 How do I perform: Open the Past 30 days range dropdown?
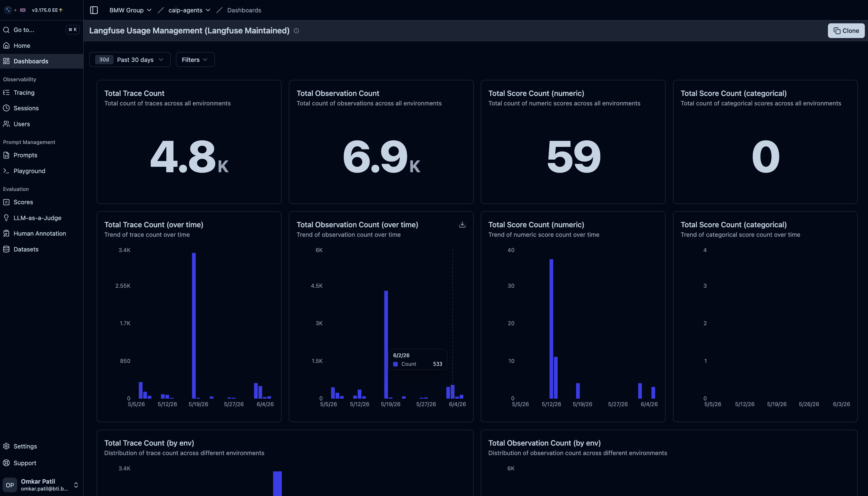(x=130, y=60)
